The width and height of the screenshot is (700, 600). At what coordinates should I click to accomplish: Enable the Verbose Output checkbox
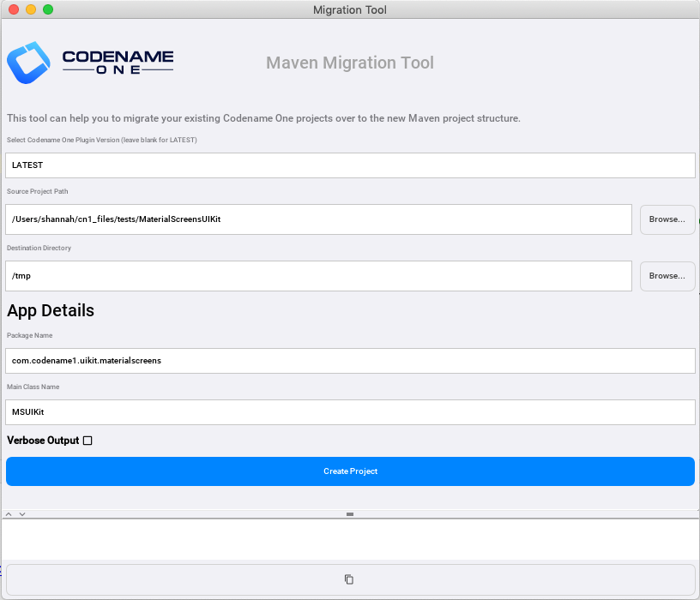click(x=87, y=441)
